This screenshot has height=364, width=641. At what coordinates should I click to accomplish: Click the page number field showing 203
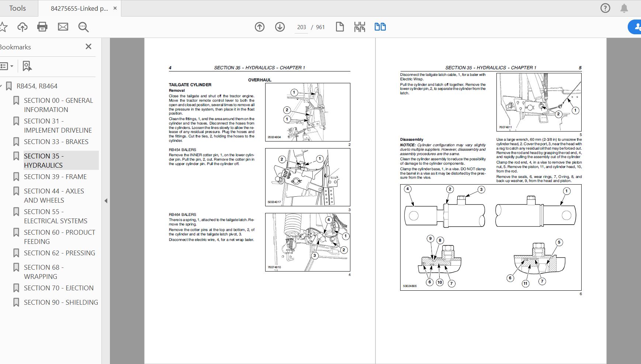coord(301,27)
